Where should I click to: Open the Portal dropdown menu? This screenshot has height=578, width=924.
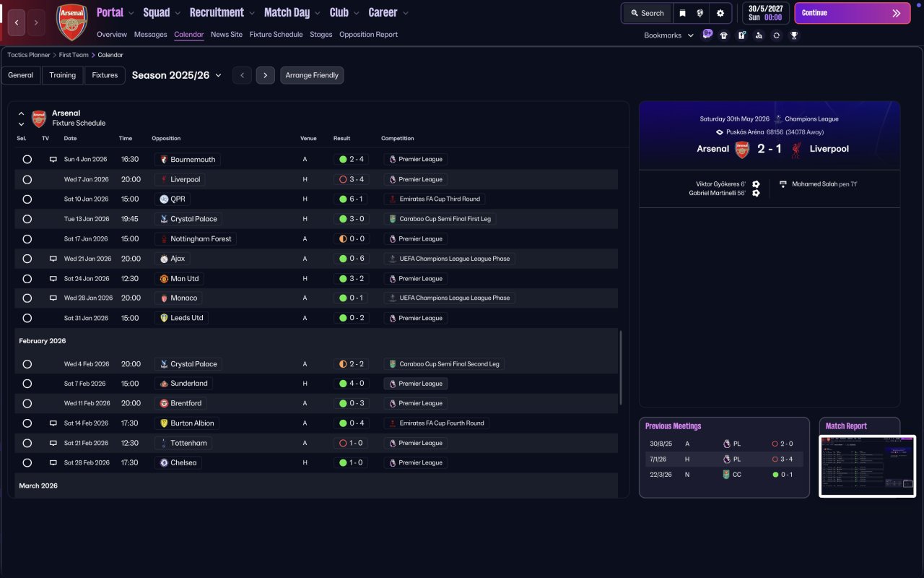click(x=115, y=12)
